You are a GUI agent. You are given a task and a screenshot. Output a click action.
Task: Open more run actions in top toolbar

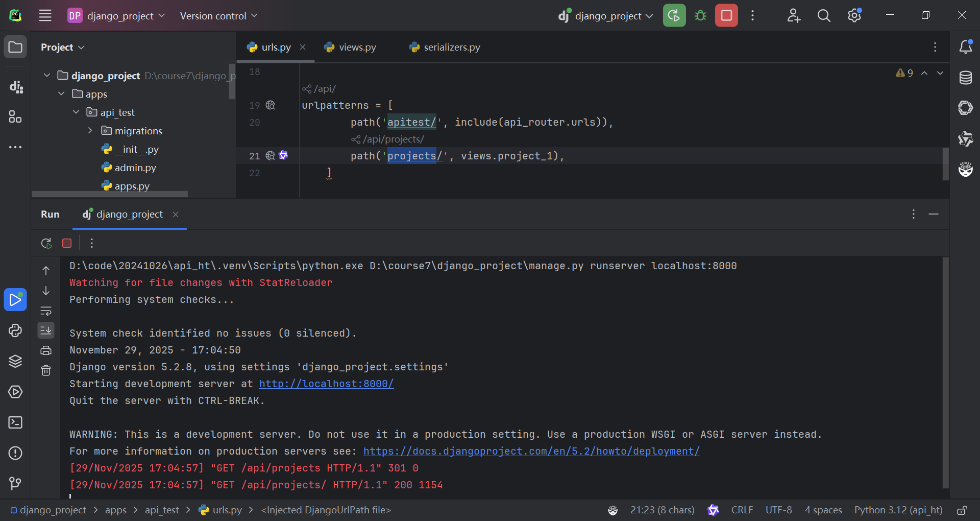[x=752, y=15]
